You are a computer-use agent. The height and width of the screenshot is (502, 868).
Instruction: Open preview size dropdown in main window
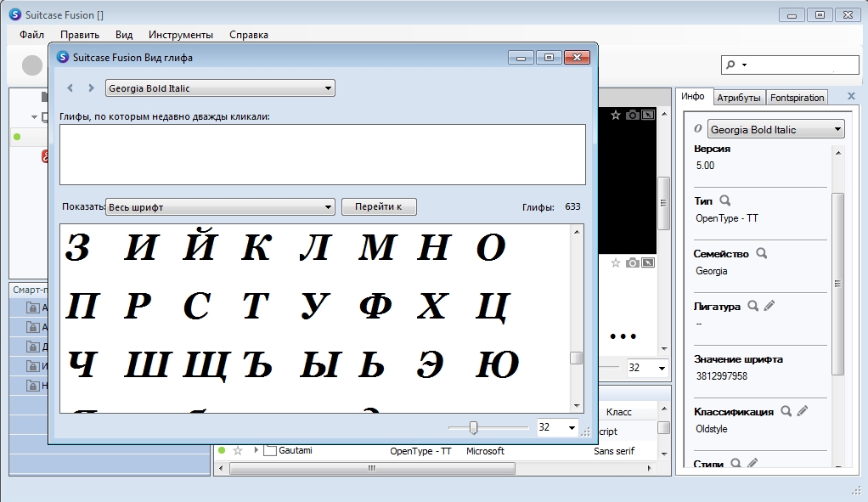click(662, 368)
